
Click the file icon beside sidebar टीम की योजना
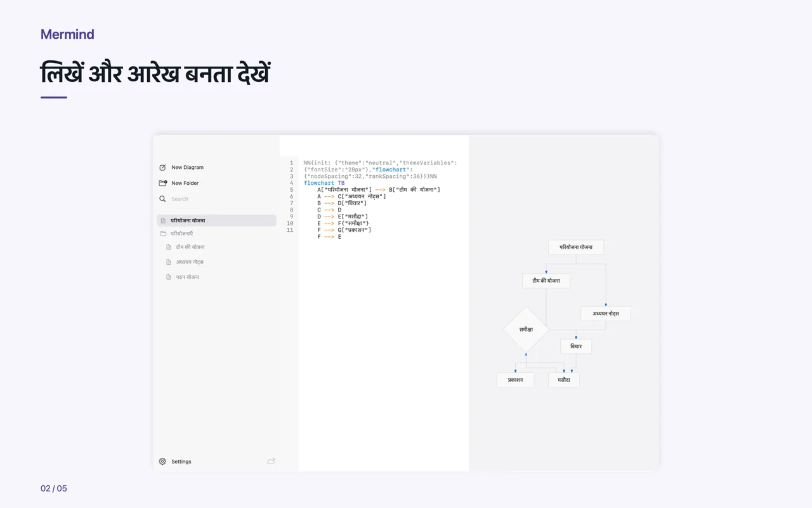(169, 247)
